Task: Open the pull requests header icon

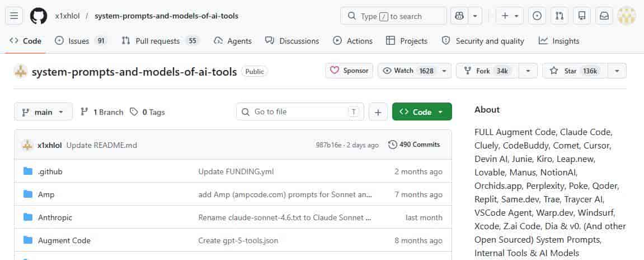Action: pos(560,16)
